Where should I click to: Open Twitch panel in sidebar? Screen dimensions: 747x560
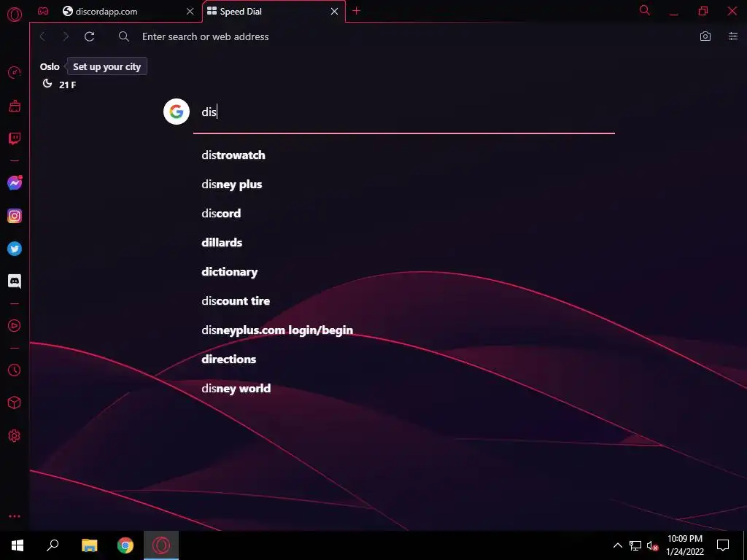pyautogui.click(x=15, y=139)
